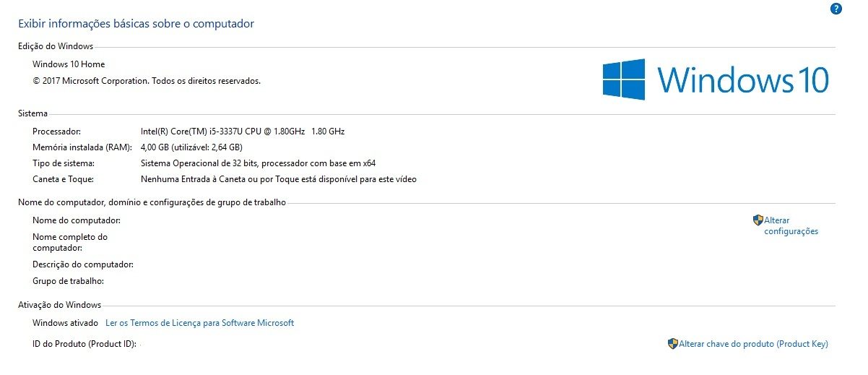
Task: Click the shield icon beside Alterar chave do produto
Action: coord(673,344)
